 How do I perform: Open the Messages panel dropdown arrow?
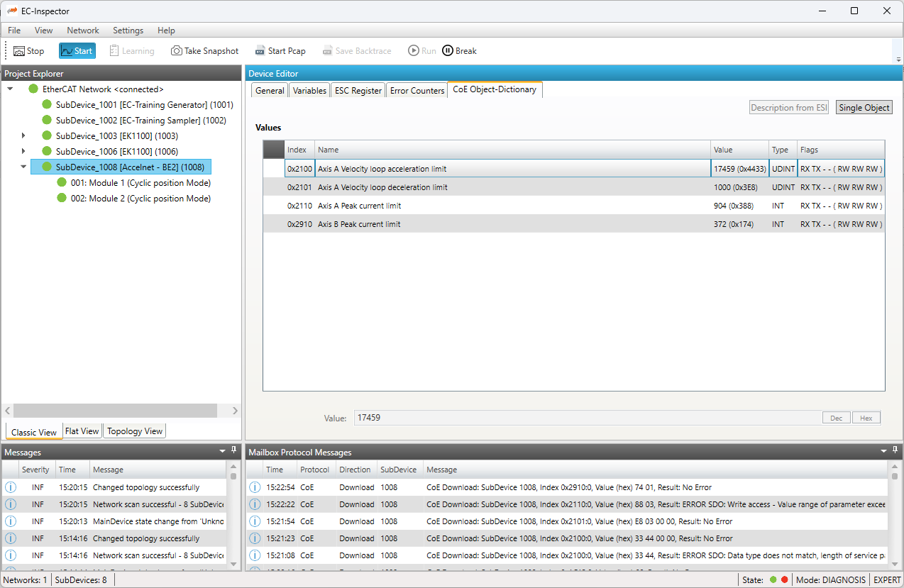click(x=222, y=451)
